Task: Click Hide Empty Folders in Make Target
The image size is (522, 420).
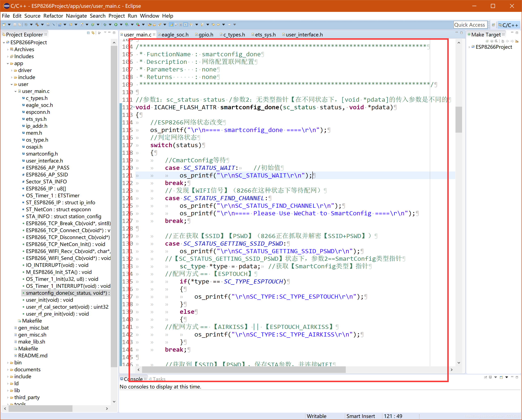Action: [517, 41]
